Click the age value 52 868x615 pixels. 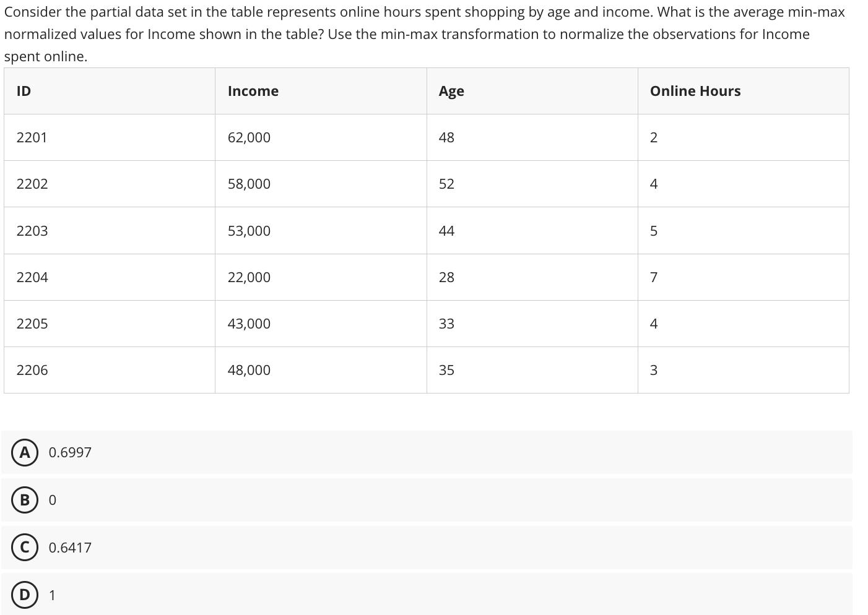(x=446, y=184)
